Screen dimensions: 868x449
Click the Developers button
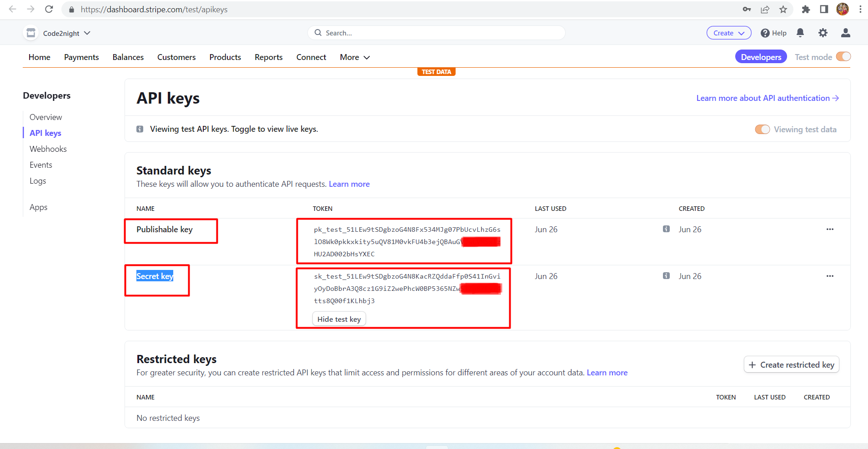click(x=761, y=57)
